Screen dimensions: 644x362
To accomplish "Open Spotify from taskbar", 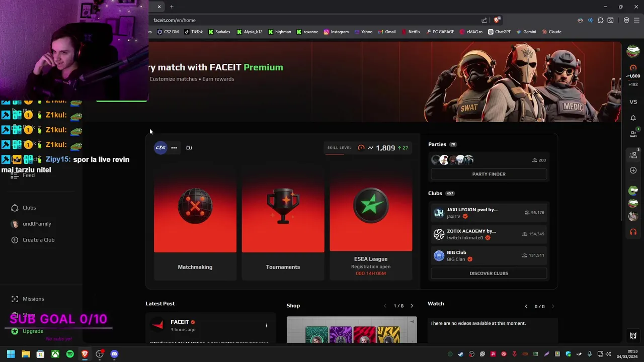I will (70, 354).
